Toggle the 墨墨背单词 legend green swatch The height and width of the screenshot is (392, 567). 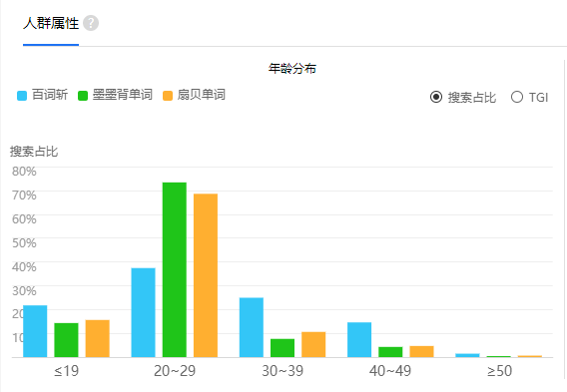click(x=83, y=96)
